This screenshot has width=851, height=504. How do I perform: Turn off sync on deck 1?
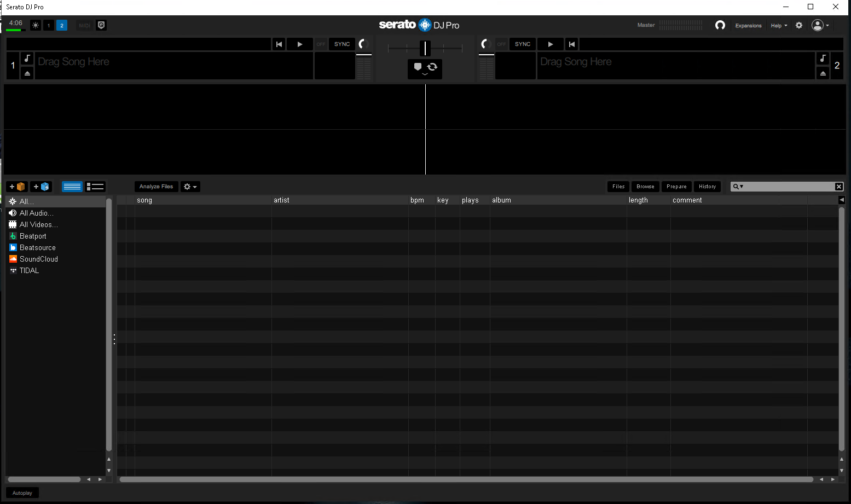pos(321,44)
